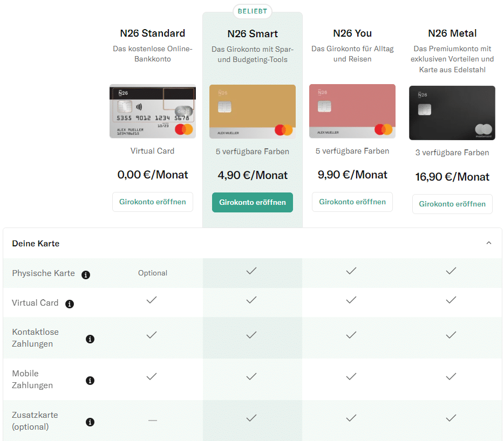Select the gold N26 Smart card image

[x=253, y=112]
